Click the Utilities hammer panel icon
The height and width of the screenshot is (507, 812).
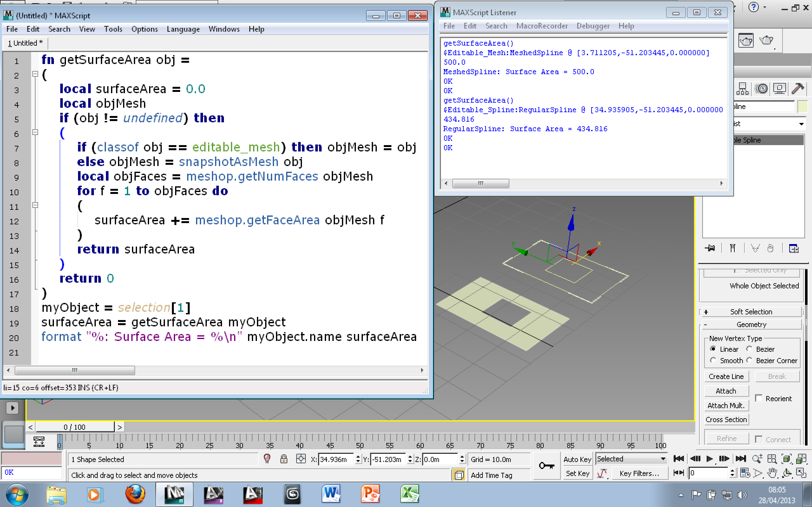click(x=798, y=88)
